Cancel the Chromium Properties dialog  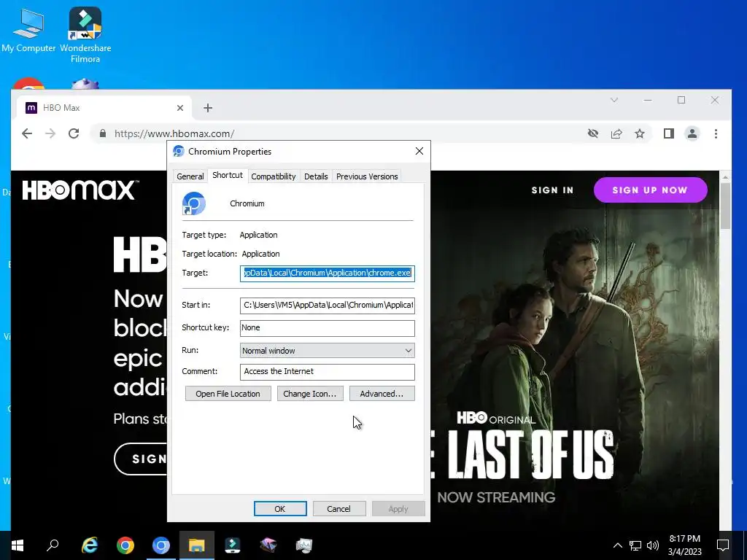click(x=338, y=508)
